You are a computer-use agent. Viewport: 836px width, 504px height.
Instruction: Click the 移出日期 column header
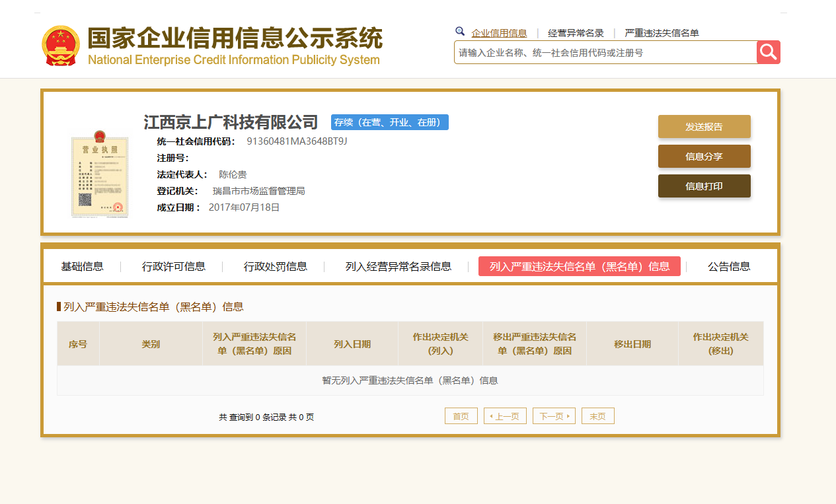632,344
